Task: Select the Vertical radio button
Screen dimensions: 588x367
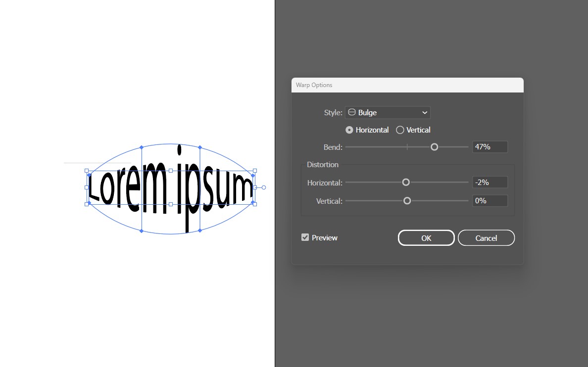Action: click(400, 130)
